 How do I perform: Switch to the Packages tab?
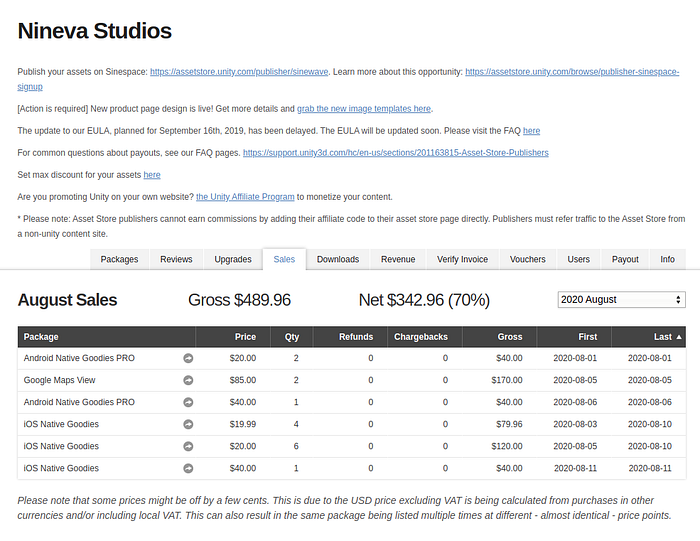tap(119, 259)
